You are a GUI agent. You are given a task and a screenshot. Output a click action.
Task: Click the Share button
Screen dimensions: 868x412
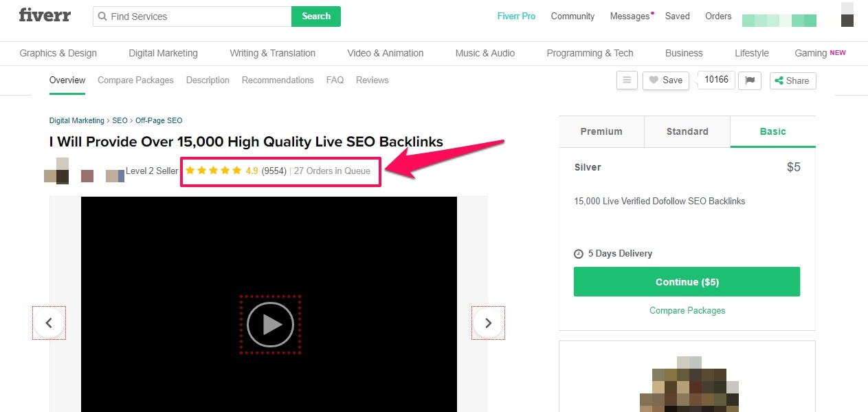coord(792,80)
